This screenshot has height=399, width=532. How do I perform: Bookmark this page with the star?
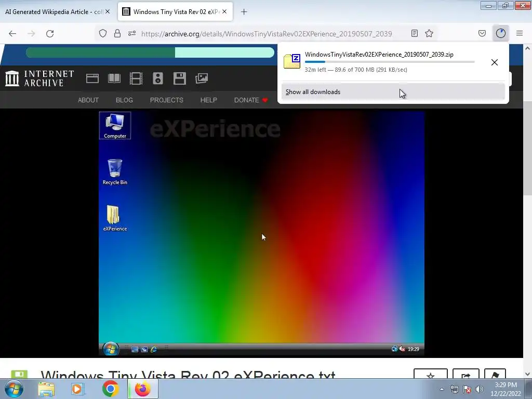pos(429,33)
